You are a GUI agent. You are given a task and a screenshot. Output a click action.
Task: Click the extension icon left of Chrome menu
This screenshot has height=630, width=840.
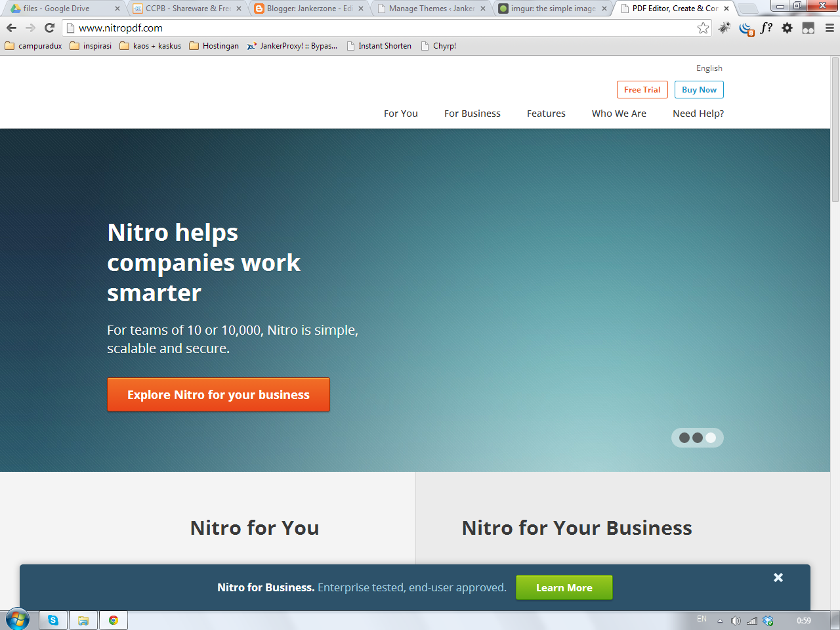pos(808,28)
